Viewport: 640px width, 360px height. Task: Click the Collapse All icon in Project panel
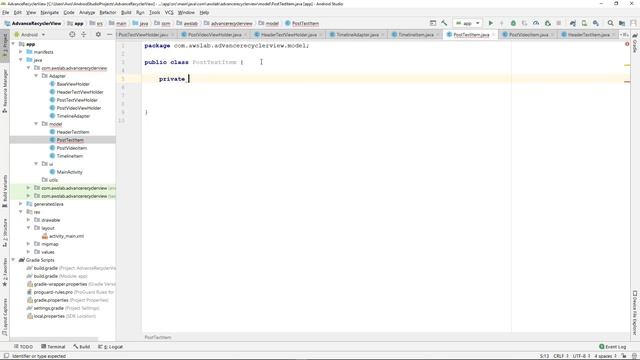click(x=84, y=35)
